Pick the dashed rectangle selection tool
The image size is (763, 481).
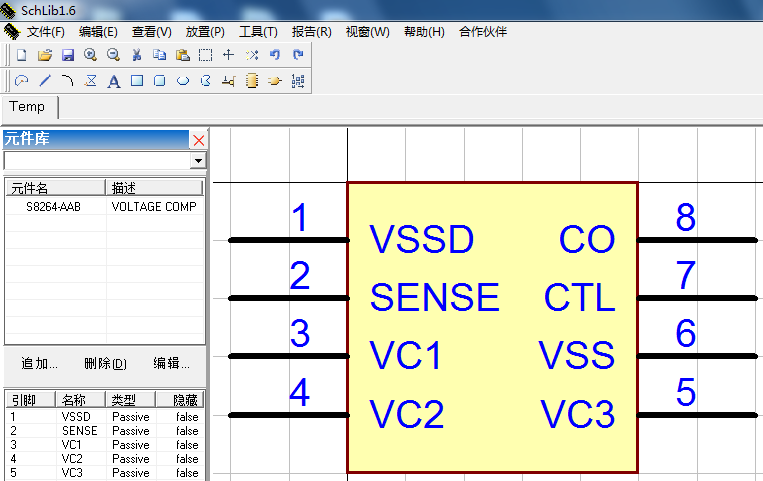[x=205, y=55]
